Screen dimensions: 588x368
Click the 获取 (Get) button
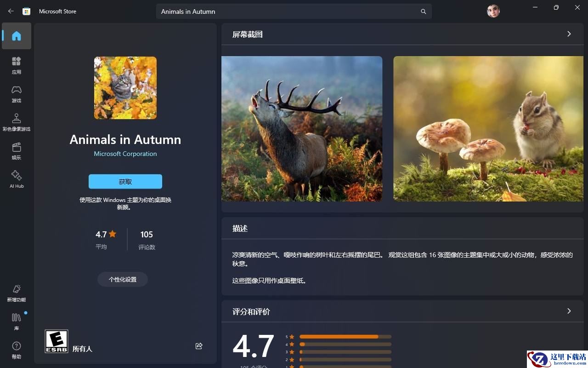click(125, 182)
